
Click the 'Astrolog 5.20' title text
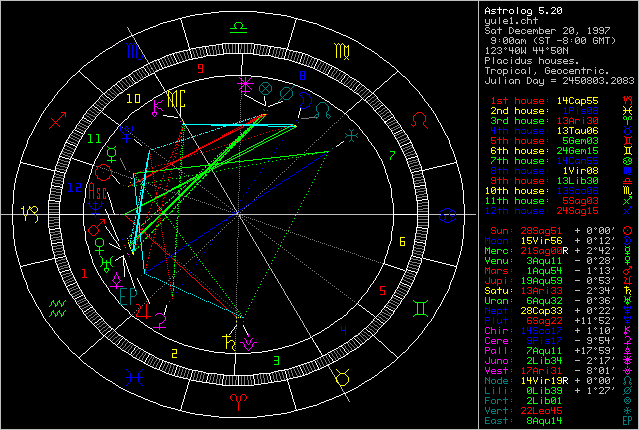pyautogui.click(x=523, y=11)
